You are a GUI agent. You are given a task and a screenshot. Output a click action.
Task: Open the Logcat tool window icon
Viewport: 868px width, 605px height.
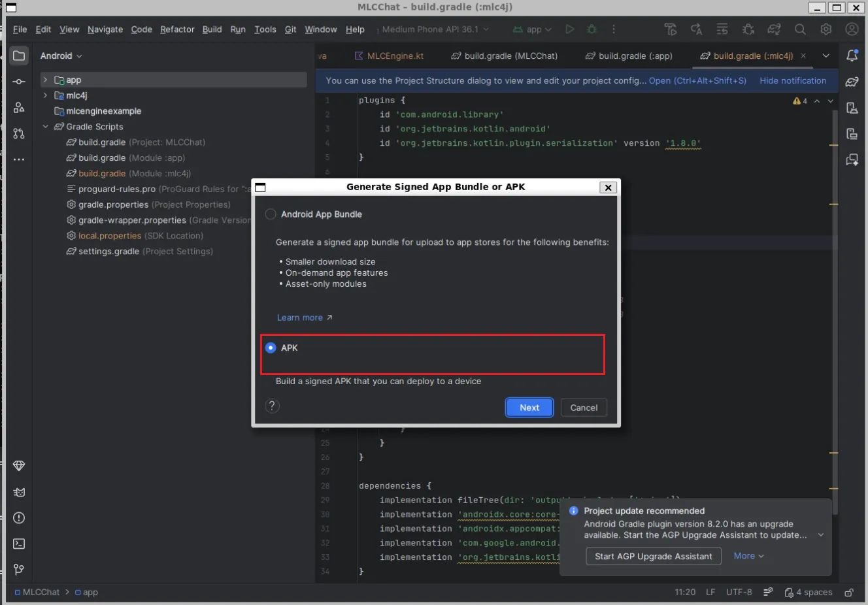tap(19, 492)
